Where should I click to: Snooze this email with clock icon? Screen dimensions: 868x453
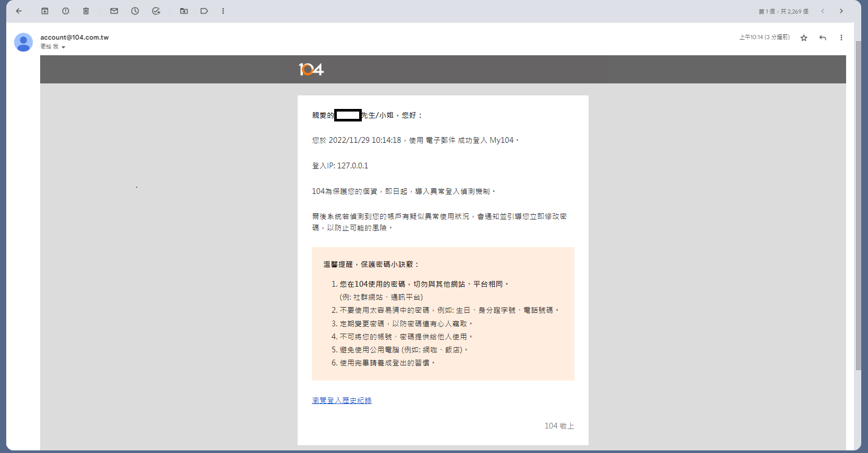coord(135,11)
